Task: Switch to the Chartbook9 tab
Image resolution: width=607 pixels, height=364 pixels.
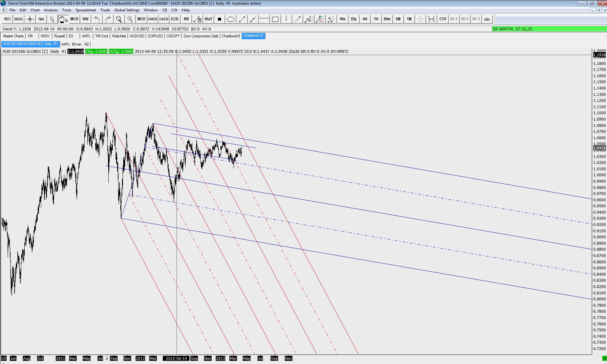Action: 231,36
